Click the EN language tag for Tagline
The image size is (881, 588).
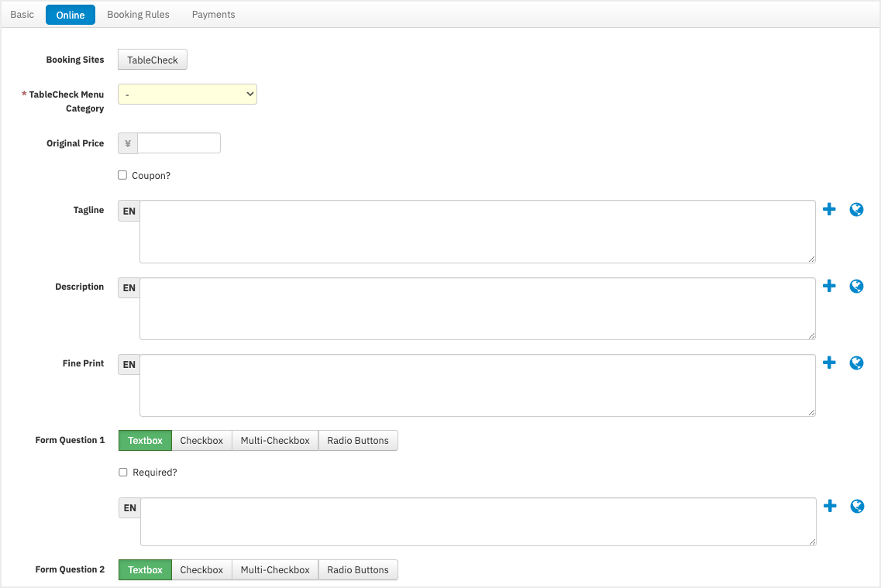tap(129, 211)
